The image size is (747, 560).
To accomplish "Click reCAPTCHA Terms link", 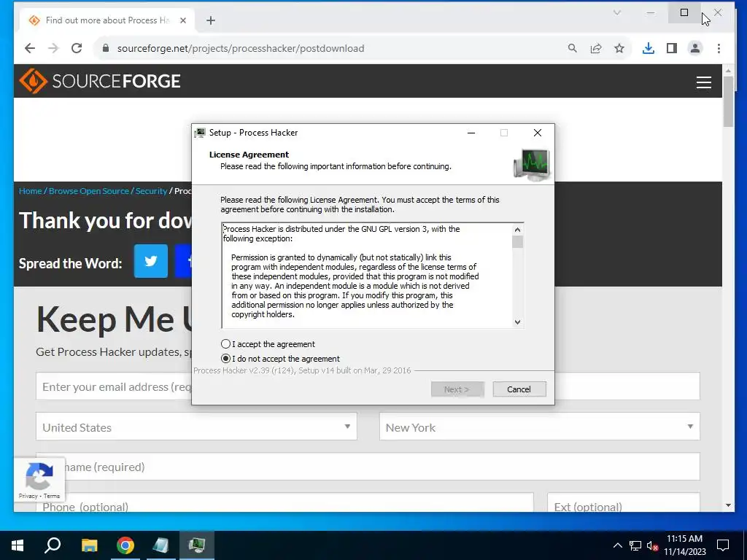I will 52,496.
